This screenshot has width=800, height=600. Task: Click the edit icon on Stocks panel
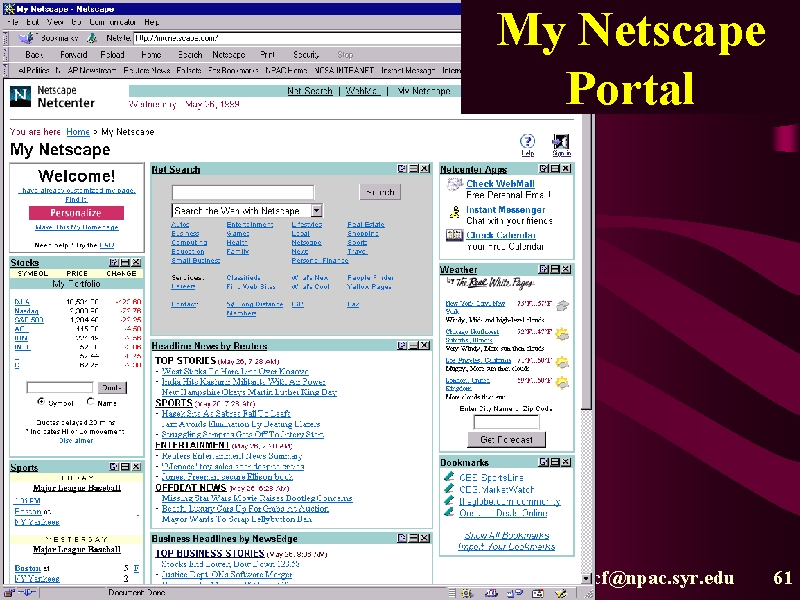(114, 262)
